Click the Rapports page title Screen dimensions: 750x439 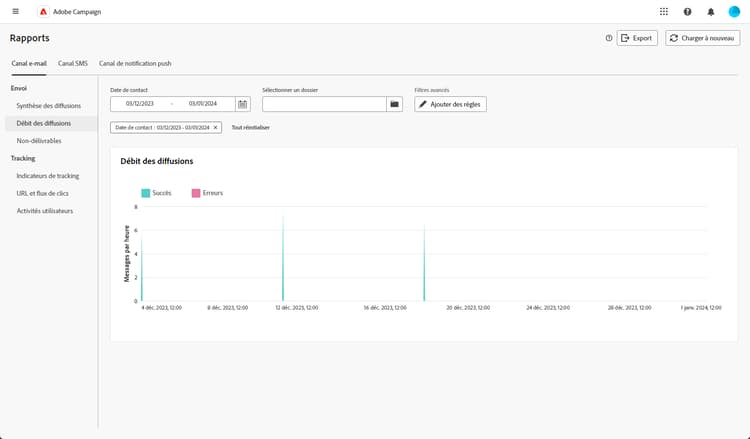30,38
